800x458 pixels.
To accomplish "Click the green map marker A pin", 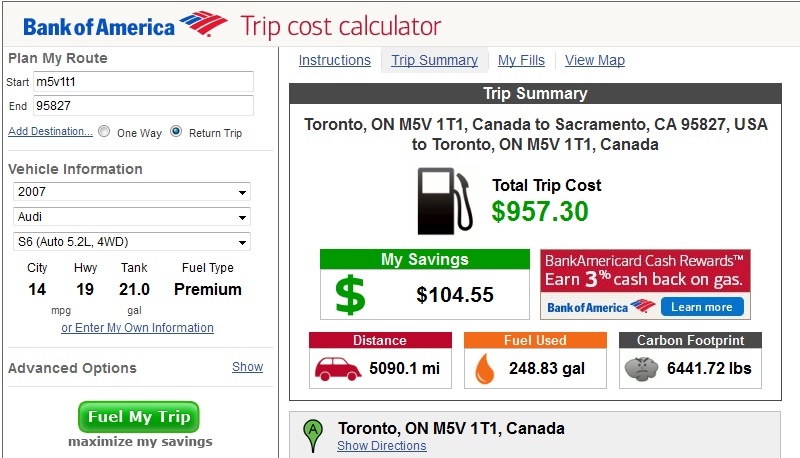I will [313, 436].
